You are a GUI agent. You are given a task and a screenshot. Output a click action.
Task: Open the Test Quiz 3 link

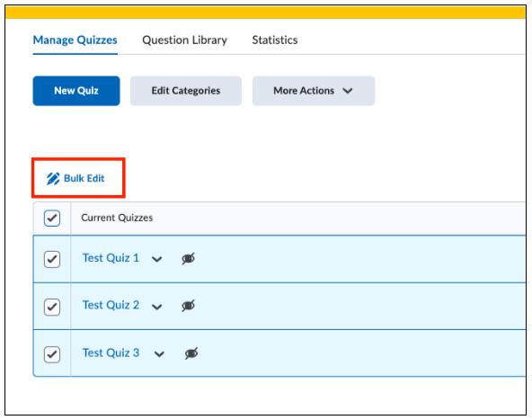(111, 353)
